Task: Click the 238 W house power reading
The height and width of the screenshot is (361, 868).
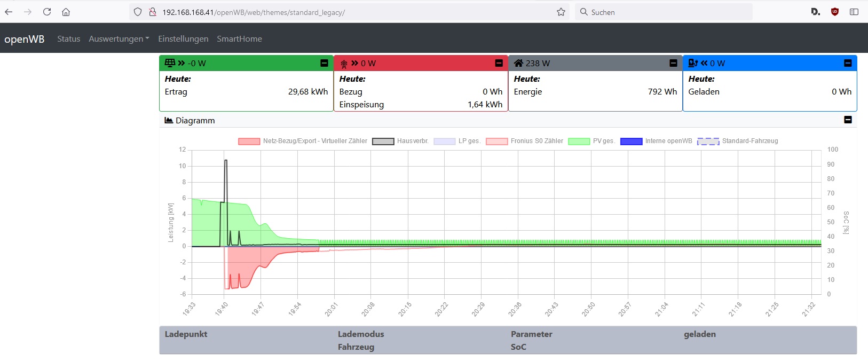Action: (538, 63)
